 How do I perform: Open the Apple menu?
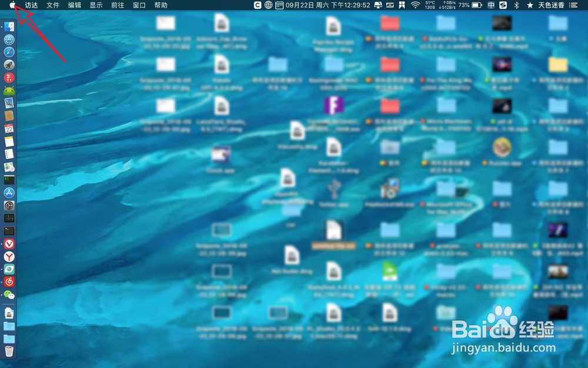point(13,5)
